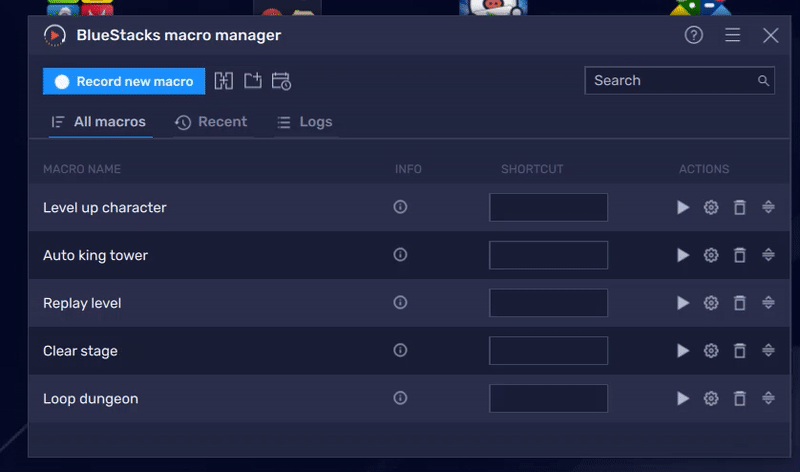Image resolution: width=800 pixels, height=472 pixels.
Task: Open the help question mark icon
Action: pos(693,35)
